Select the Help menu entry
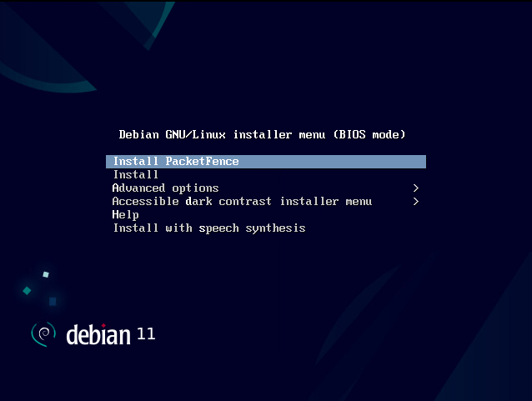Viewport: 532px width, 401px height. tap(125, 215)
